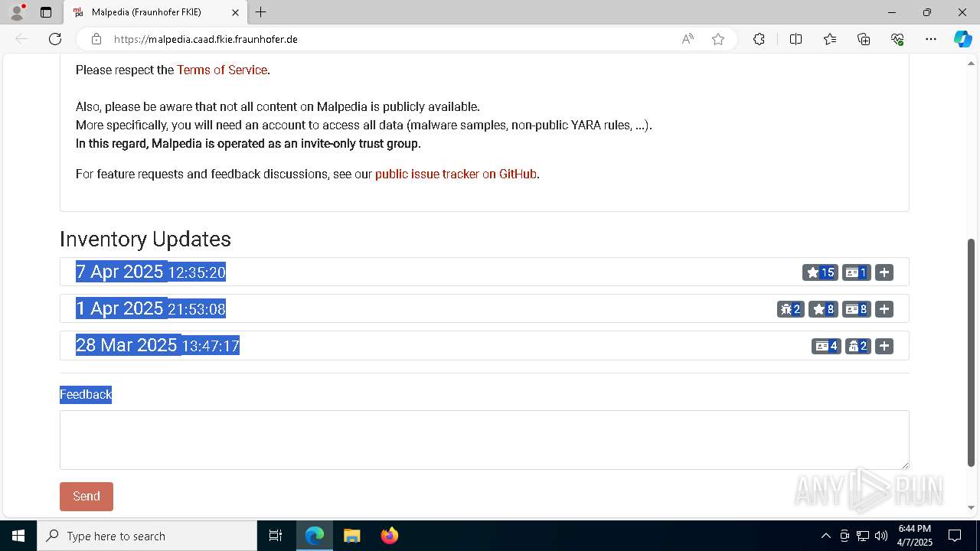The width and height of the screenshot is (980, 551).
Task: Open the network status icon
Action: pyautogui.click(x=863, y=536)
